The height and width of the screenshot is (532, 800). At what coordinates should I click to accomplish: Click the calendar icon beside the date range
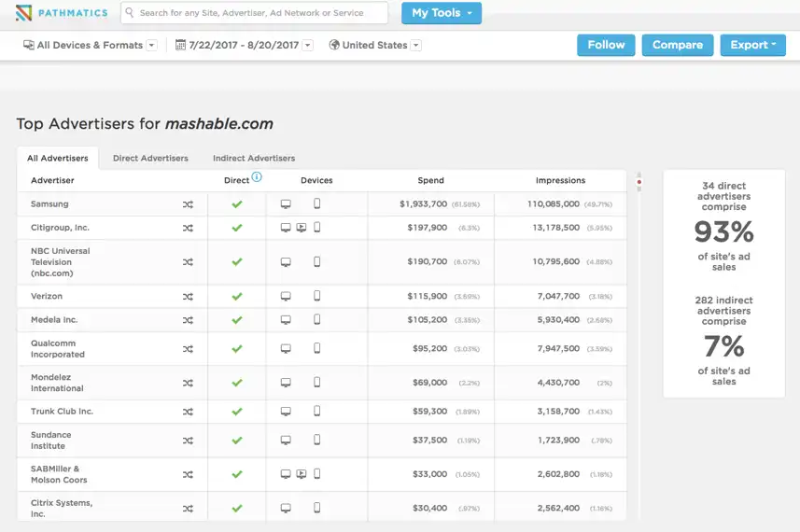(180, 45)
